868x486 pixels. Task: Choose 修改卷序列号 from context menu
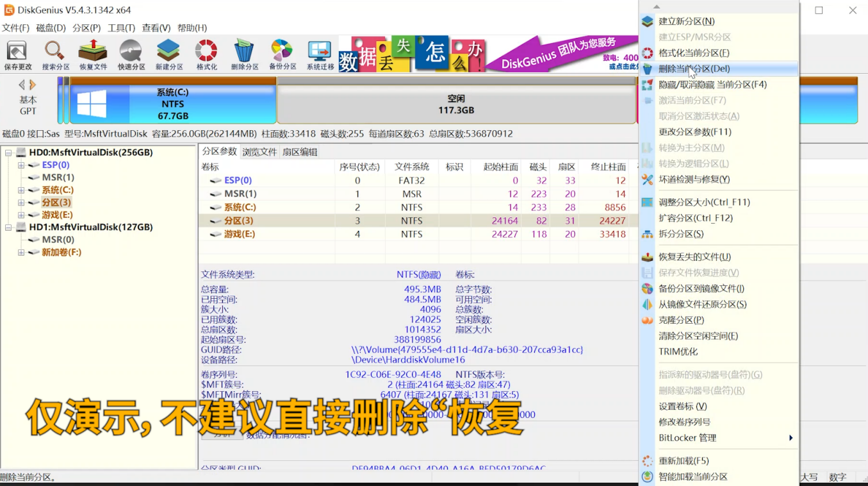point(719,422)
